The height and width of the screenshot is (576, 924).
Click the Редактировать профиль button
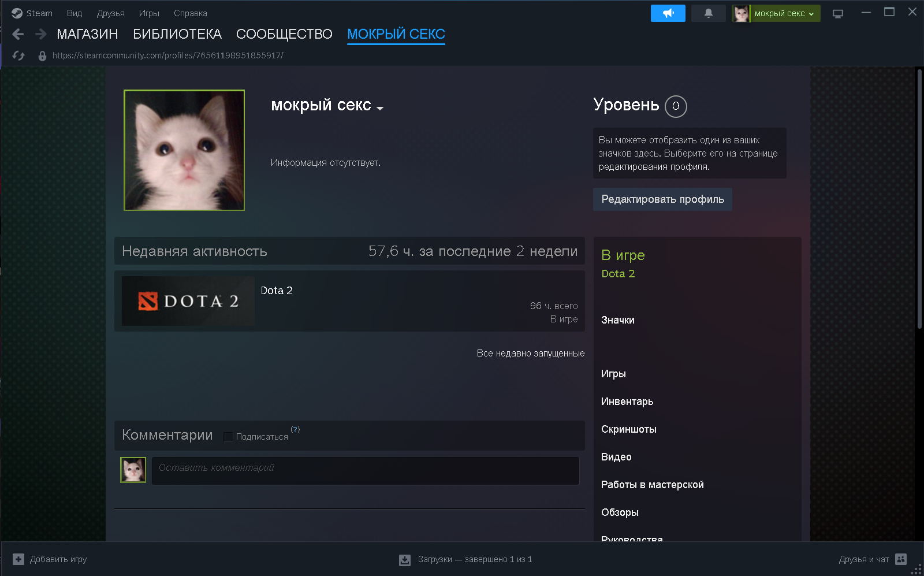pos(662,199)
